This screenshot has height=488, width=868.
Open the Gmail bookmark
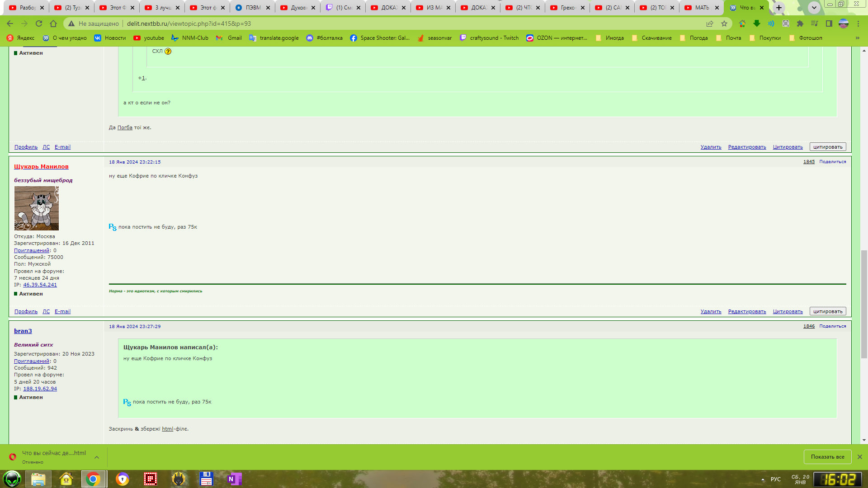click(229, 38)
